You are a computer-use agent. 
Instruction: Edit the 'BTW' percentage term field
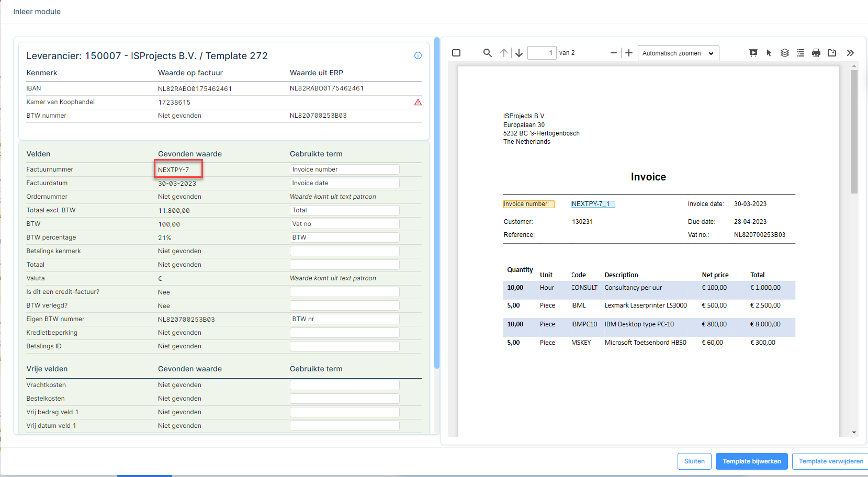(344, 237)
